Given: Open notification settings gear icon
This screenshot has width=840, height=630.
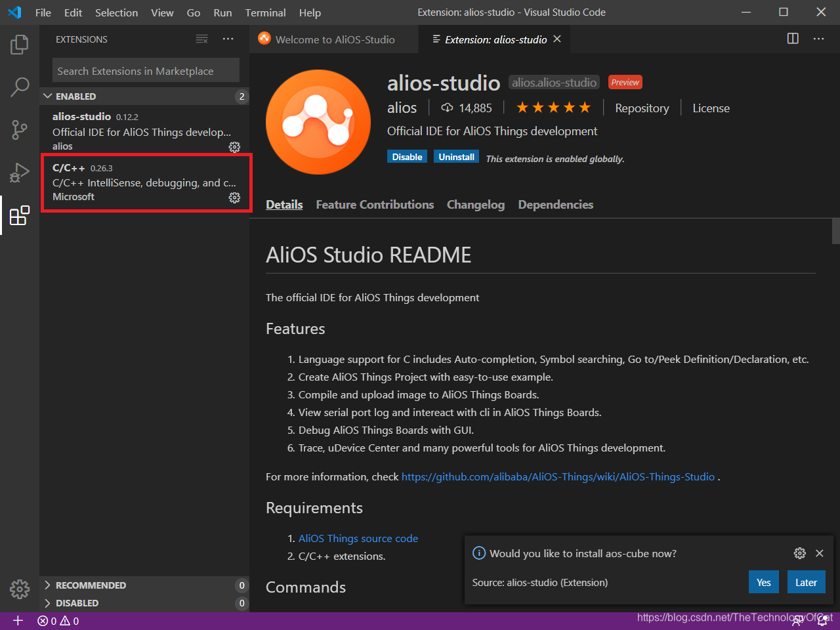Looking at the screenshot, I should click(799, 553).
